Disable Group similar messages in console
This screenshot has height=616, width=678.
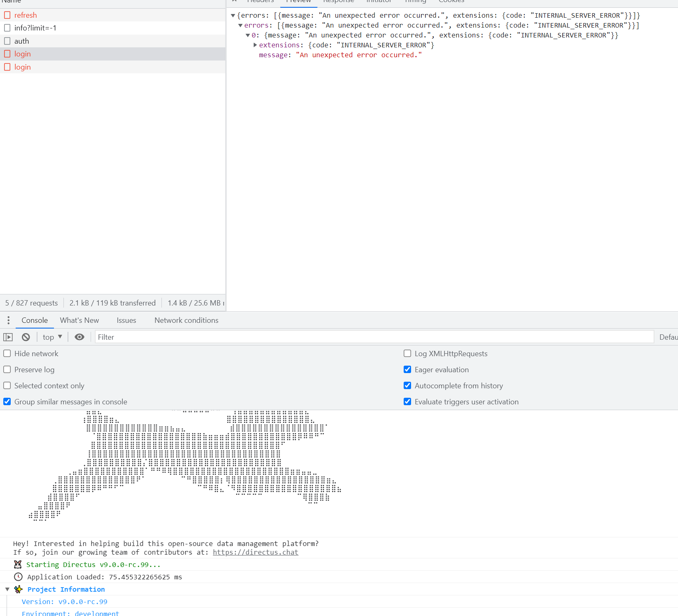coord(7,401)
